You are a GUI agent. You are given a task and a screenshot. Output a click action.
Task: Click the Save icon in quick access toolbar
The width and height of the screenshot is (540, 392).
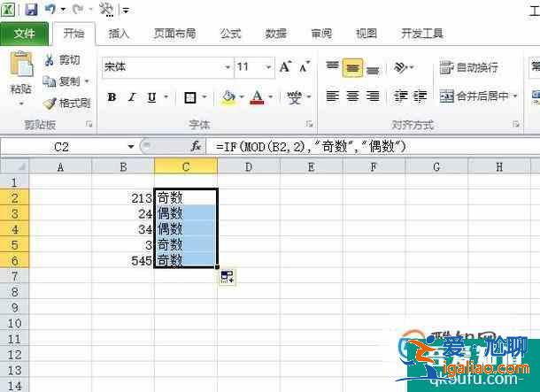(31, 10)
